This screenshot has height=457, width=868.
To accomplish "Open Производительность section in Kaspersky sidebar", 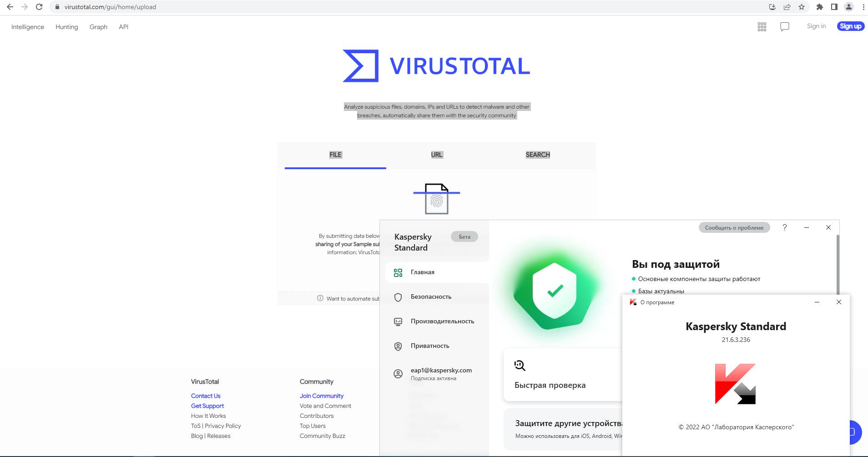I will [x=437, y=321].
